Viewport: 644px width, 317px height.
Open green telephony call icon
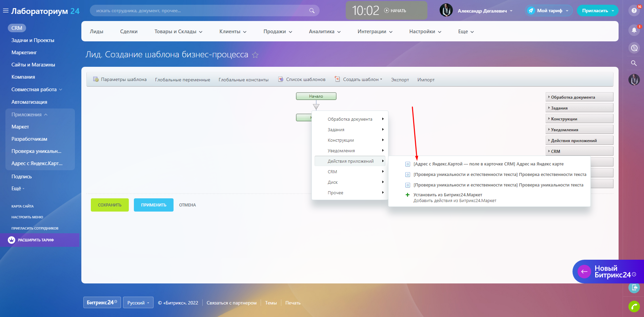tap(634, 306)
